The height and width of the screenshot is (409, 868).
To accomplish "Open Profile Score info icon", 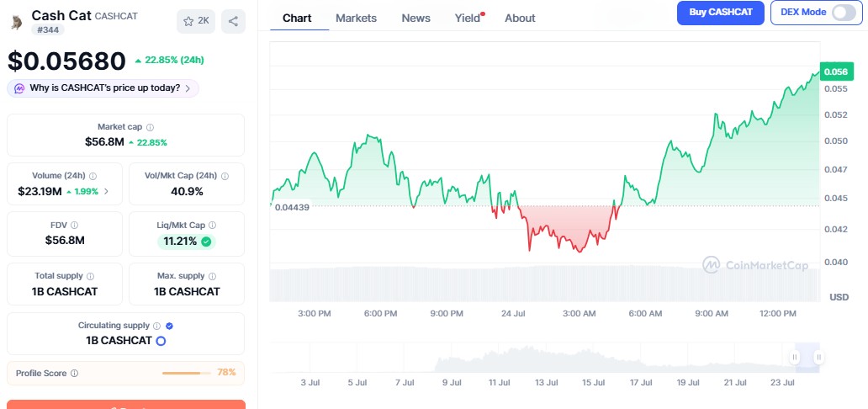I will coord(74,373).
